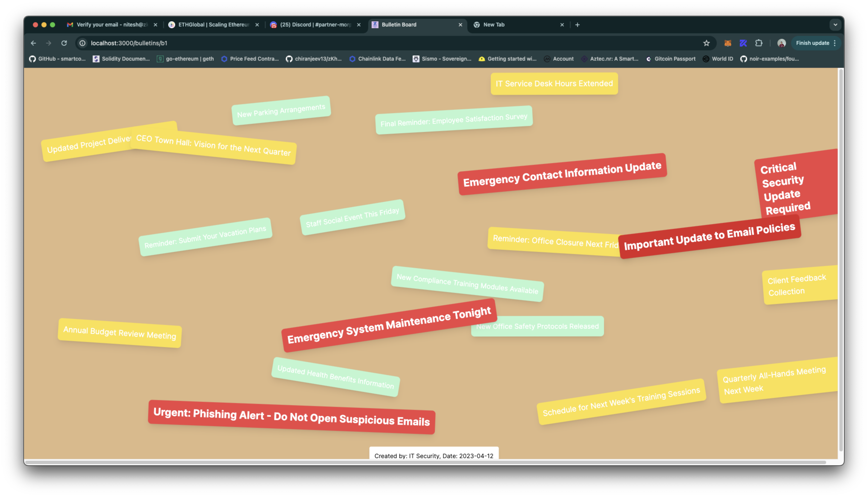Screen dimensions: 868x497
Task: Close the New Tab tab
Action: (x=562, y=25)
